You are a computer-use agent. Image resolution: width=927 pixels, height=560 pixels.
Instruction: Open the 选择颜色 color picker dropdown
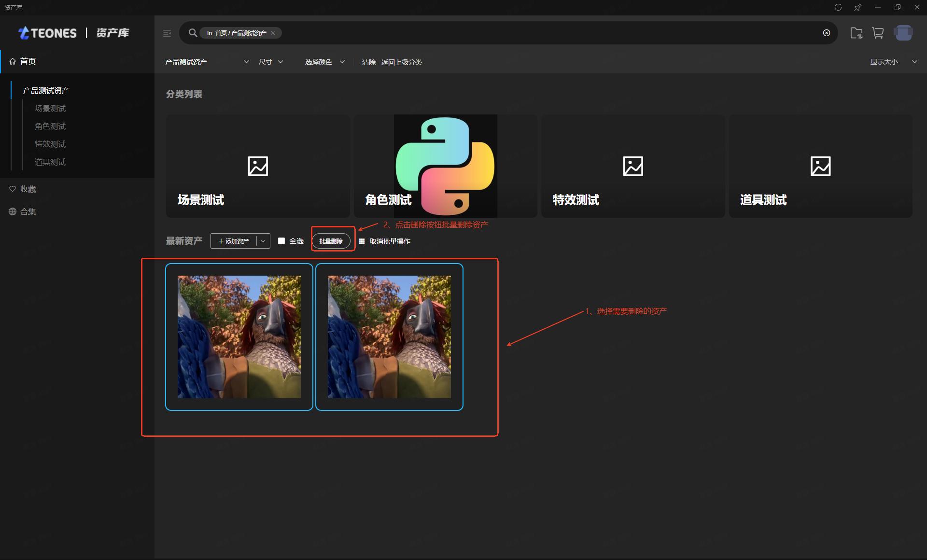[x=324, y=62]
